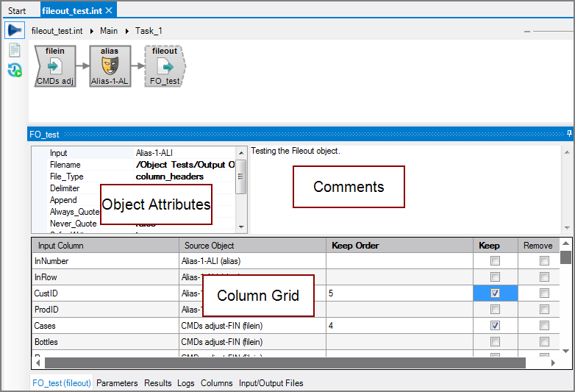575x392 pixels.
Task: Uncheck the Keep checkbox for CustID
Action: [x=495, y=293]
